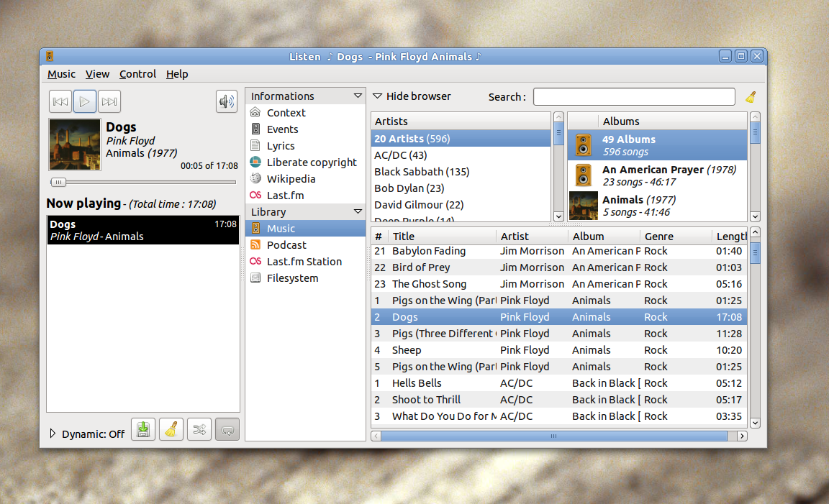Select Bob Dylan (23) artist
829x504 pixels.
pyautogui.click(x=461, y=188)
